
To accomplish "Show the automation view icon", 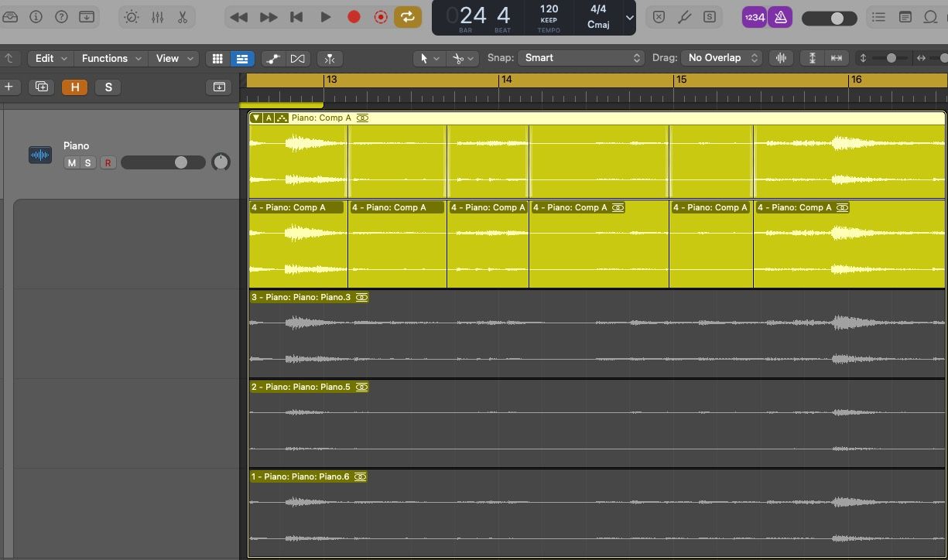I will coord(272,59).
